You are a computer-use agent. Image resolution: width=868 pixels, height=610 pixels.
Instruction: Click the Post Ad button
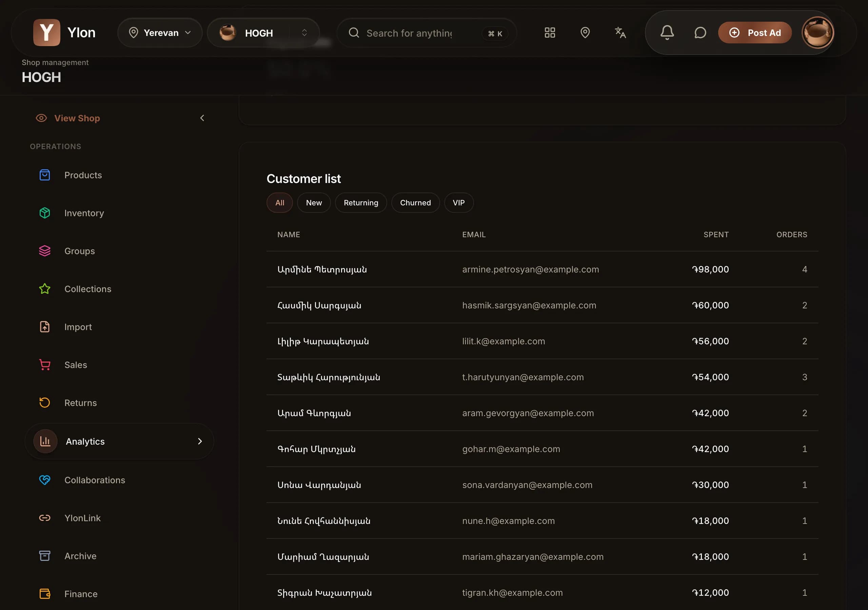click(x=755, y=33)
